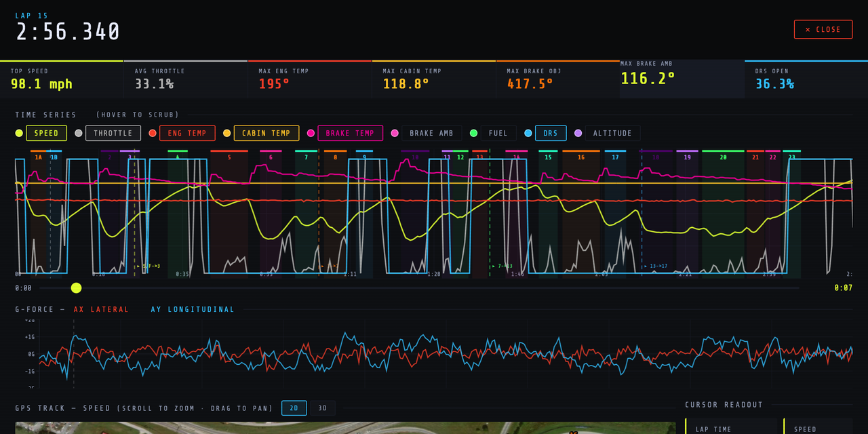Screen dimensions: 868x434
Task: Hide the BRAKE TEMP trace
Action: tap(350, 133)
